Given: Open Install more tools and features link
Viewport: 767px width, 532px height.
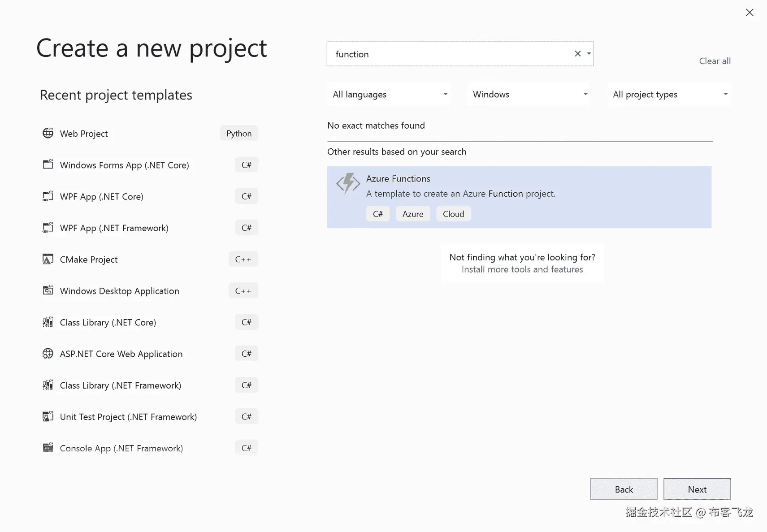Looking at the screenshot, I should (x=522, y=269).
